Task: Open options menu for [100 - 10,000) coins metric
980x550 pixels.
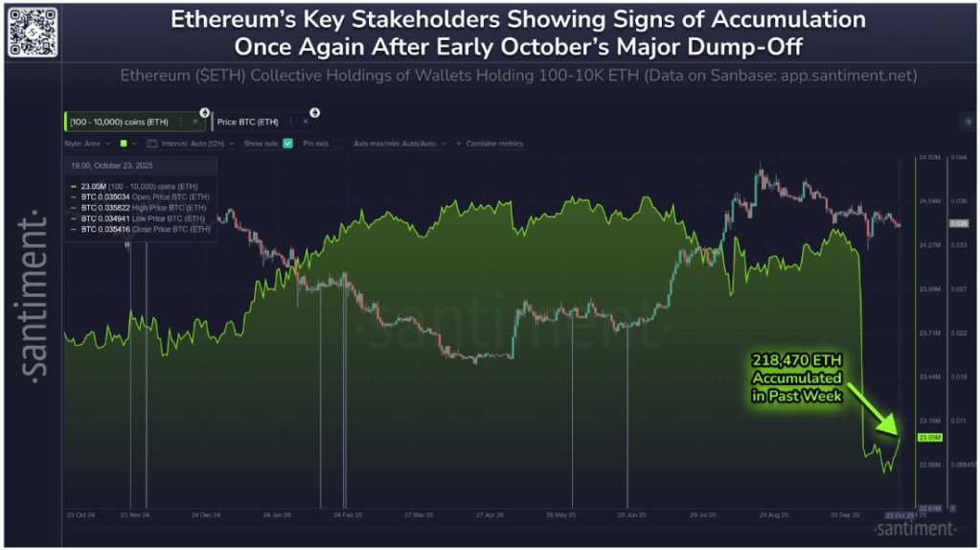Action: coord(181,122)
